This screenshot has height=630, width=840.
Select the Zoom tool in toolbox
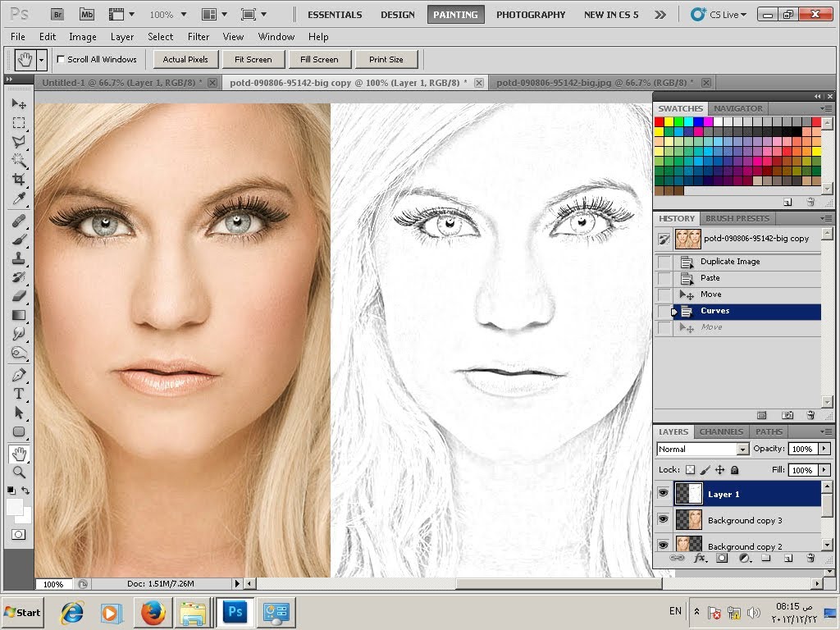point(18,472)
